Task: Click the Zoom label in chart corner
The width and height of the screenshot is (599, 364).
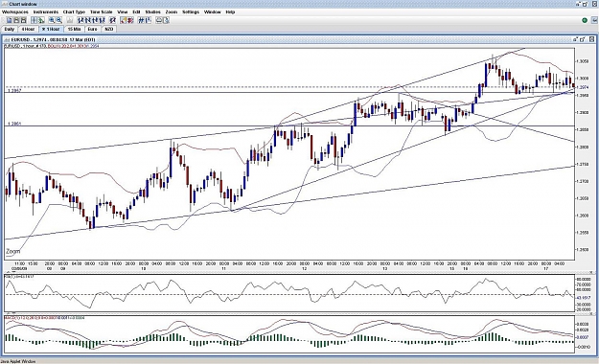Action: click(13, 251)
